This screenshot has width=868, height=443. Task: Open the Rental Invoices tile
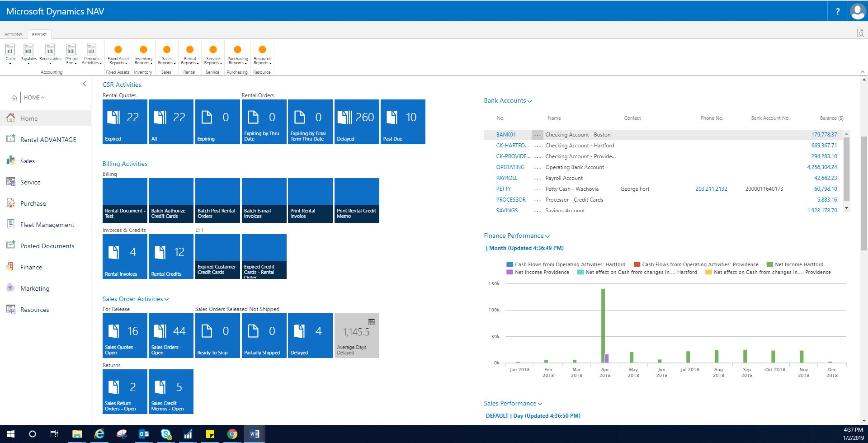(x=125, y=256)
